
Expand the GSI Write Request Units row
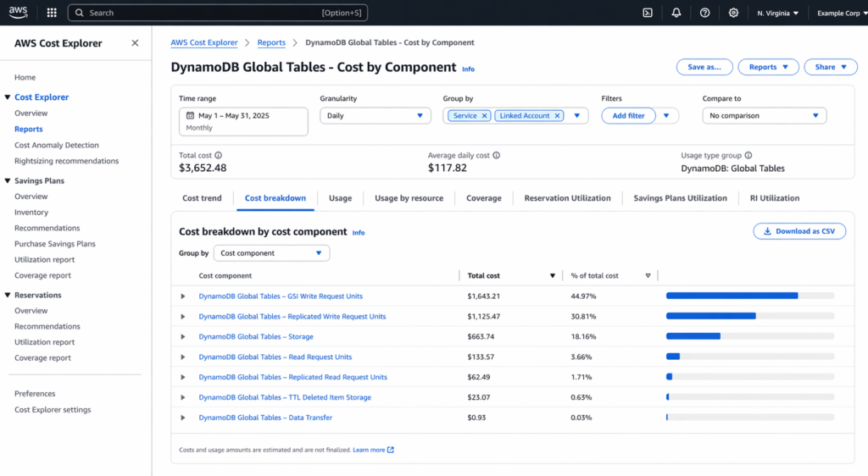click(183, 296)
